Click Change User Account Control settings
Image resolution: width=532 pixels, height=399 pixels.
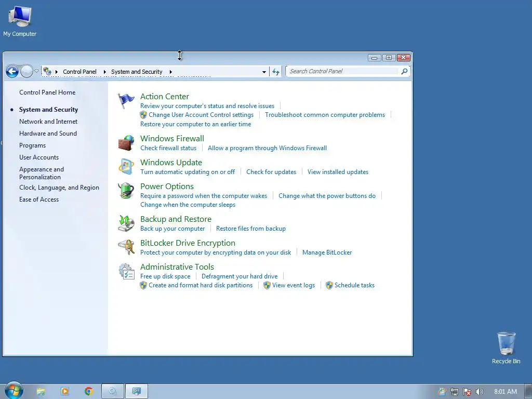[201, 115]
